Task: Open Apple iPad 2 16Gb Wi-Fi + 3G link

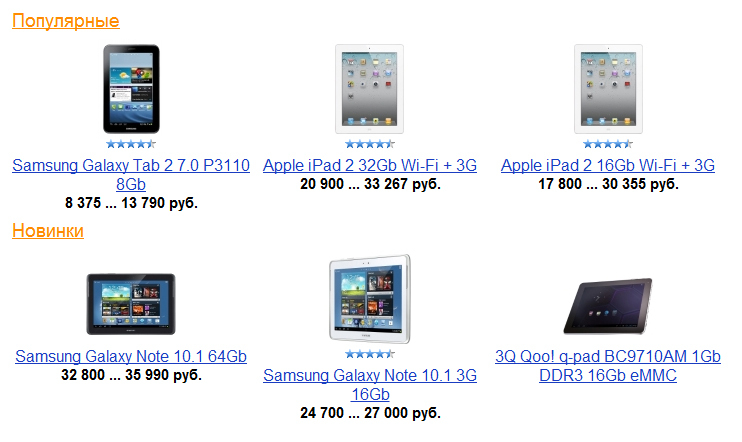Action: (608, 165)
